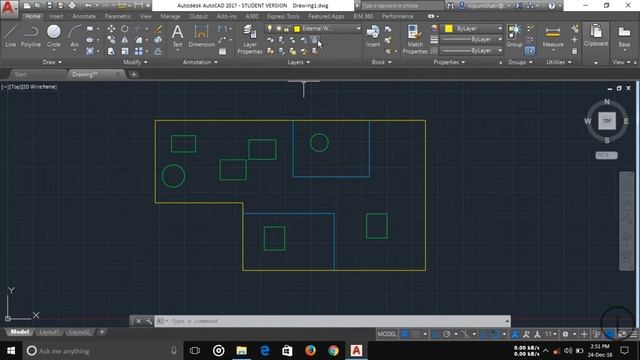Expand the Annotation panel dropdown
640x360 pixels.
[x=200, y=62]
